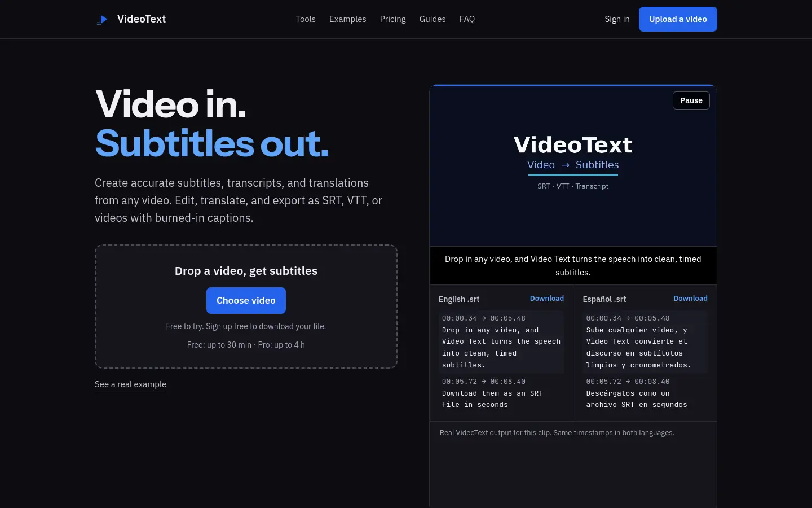Click 'SRT · VTT · Transcript' text in preview
Viewport: 812px width, 508px height.
(x=573, y=186)
